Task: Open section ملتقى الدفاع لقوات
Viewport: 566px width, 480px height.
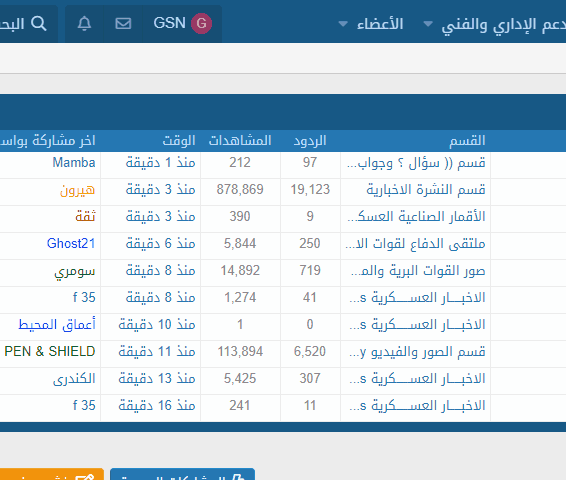Action: click(x=415, y=244)
